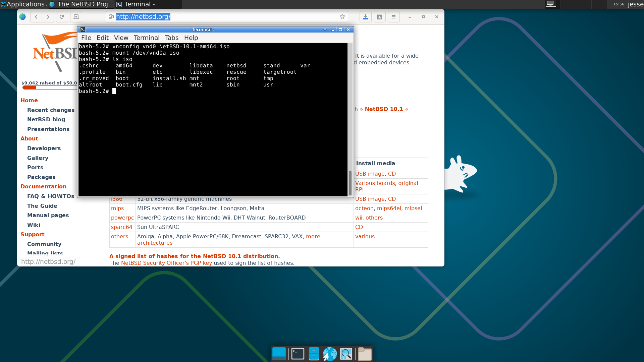644x362 pixels.
Task: Click the terminal vertical scrollbar
Action: [350, 183]
